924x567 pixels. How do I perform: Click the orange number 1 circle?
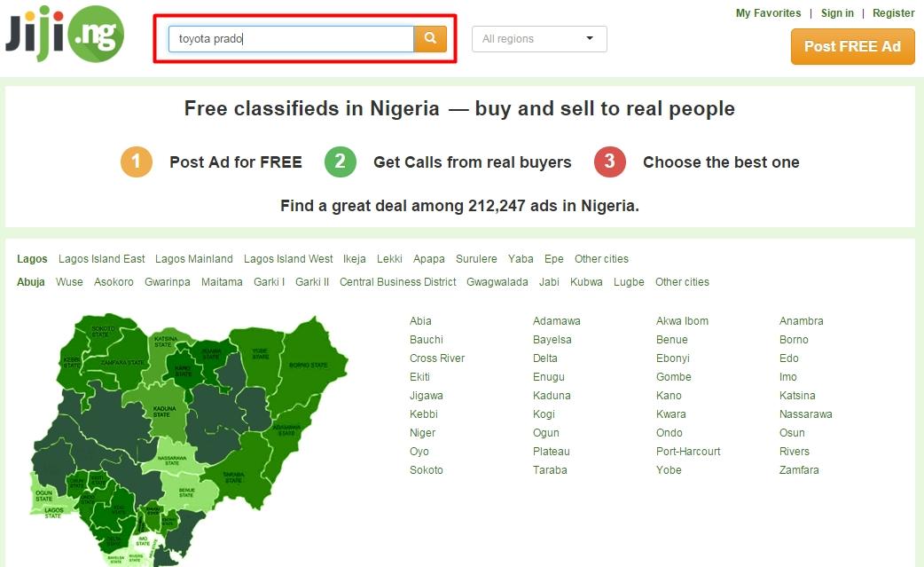(x=137, y=161)
